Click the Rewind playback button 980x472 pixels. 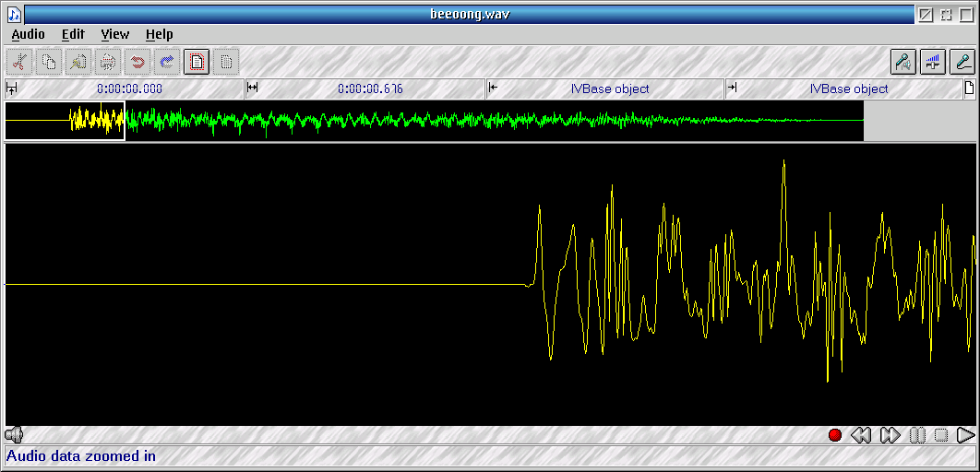861,435
